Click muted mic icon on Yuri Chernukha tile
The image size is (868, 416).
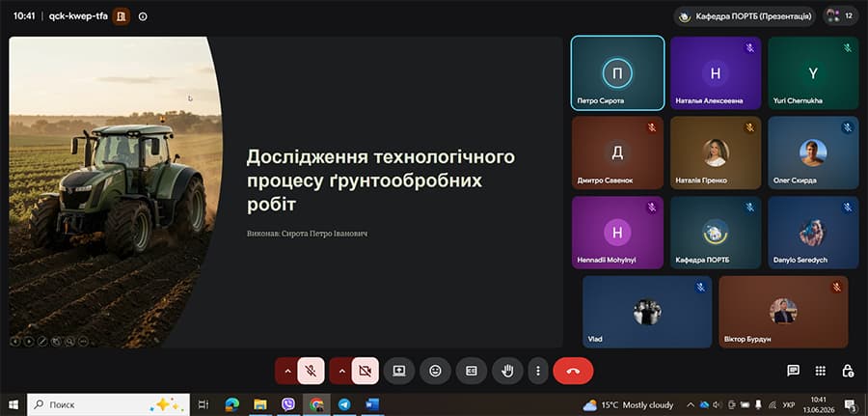click(x=848, y=48)
